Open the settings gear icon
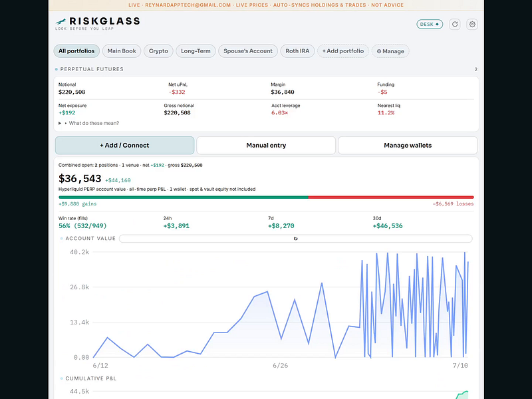 472,24
